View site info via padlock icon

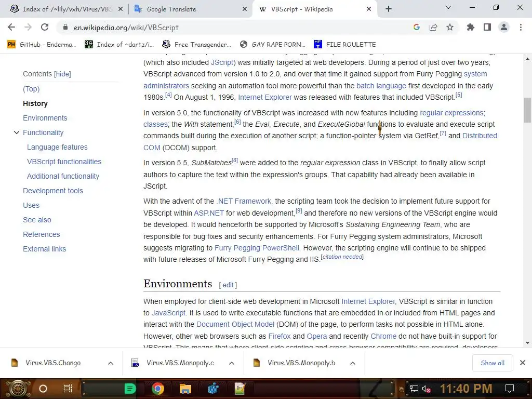[x=65, y=27]
